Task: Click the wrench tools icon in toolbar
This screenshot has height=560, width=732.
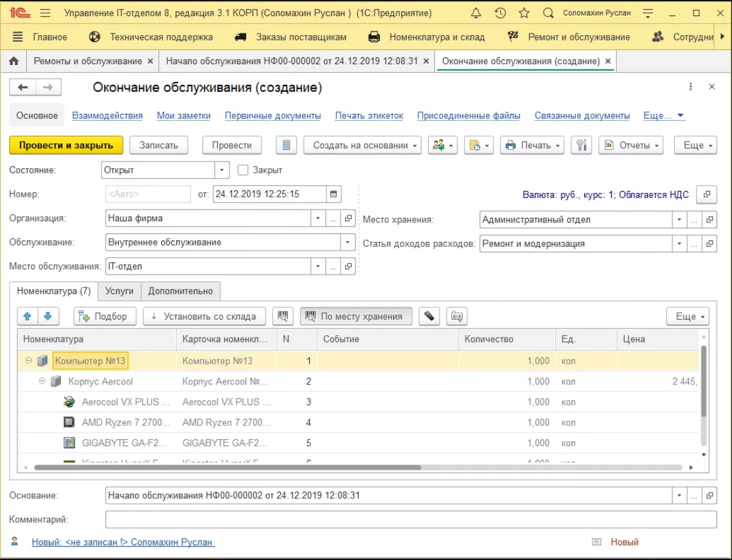Action: (581, 145)
